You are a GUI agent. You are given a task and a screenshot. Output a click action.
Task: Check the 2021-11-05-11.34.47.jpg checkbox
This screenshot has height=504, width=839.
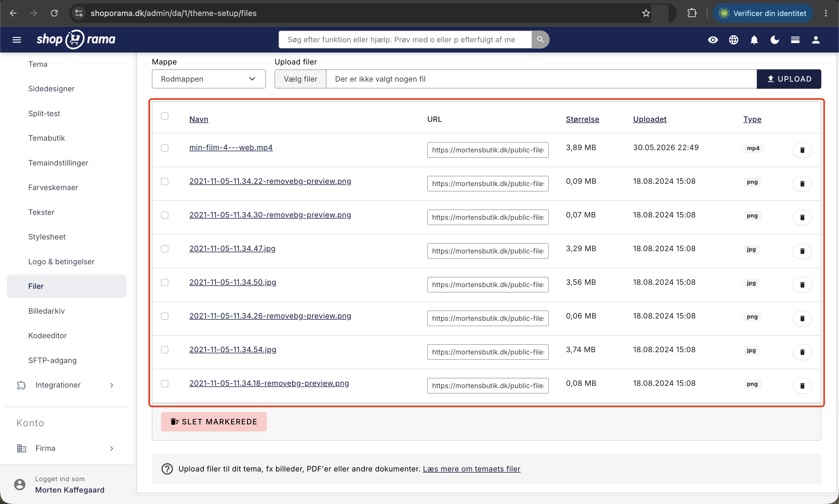(165, 249)
